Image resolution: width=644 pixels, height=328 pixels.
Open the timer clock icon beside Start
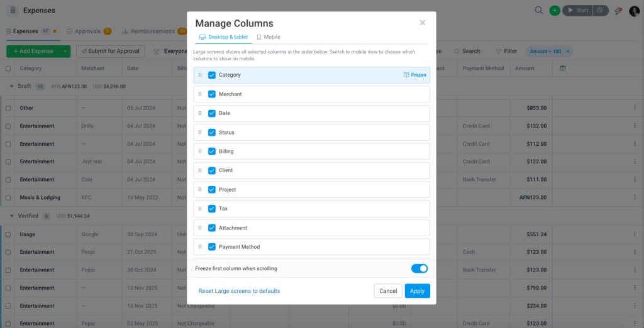pyautogui.click(x=600, y=10)
